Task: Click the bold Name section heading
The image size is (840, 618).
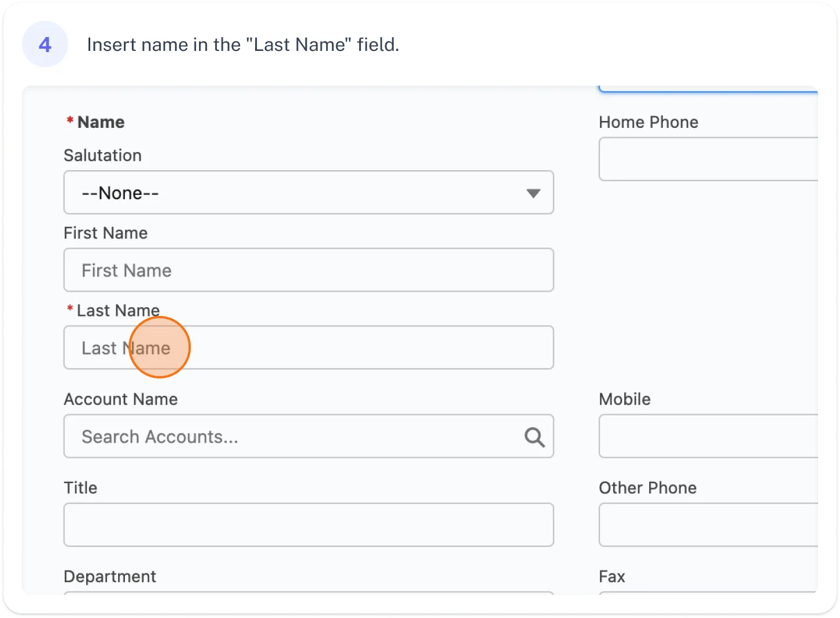Action: coord(101,122)
